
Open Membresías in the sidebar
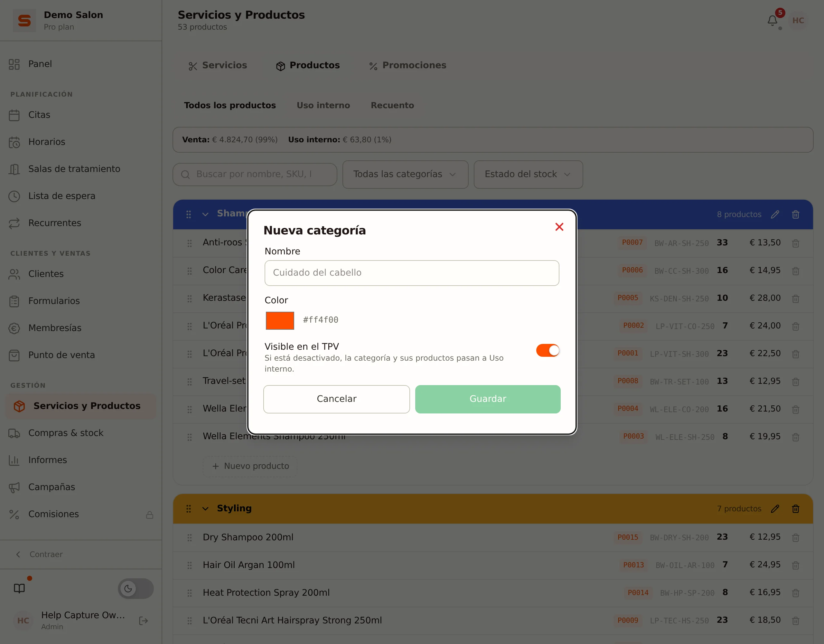pos(81,328)
